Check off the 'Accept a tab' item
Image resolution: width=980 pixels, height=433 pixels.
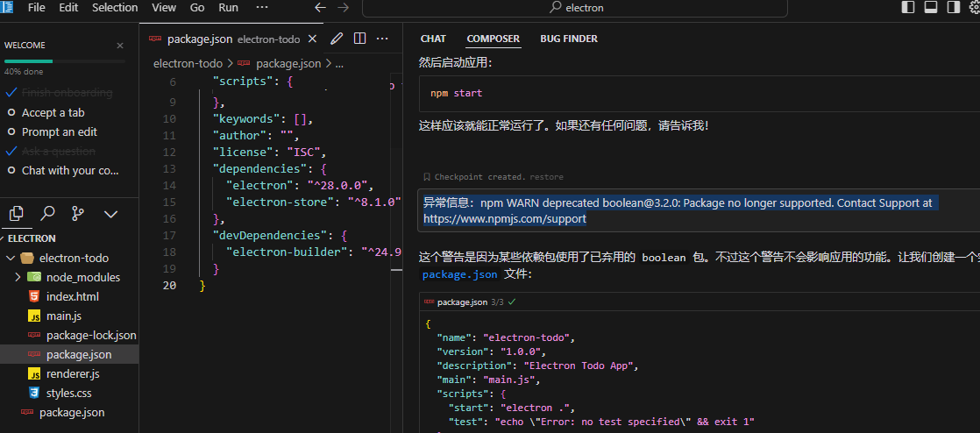[12, 112]
